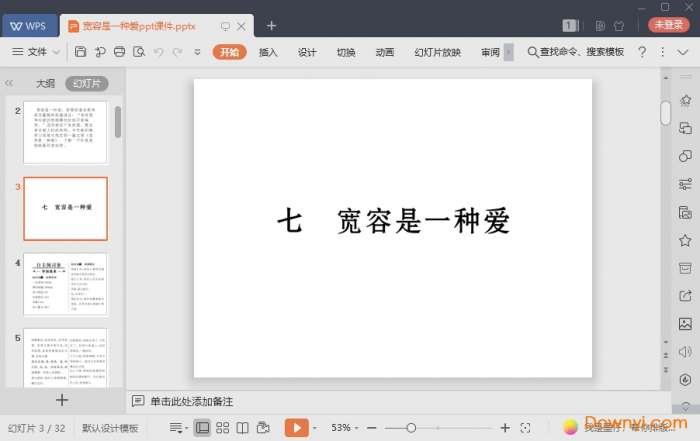700x441 pixels.
Task: Select slide 3 thumbnail
Action: point(65,208)
